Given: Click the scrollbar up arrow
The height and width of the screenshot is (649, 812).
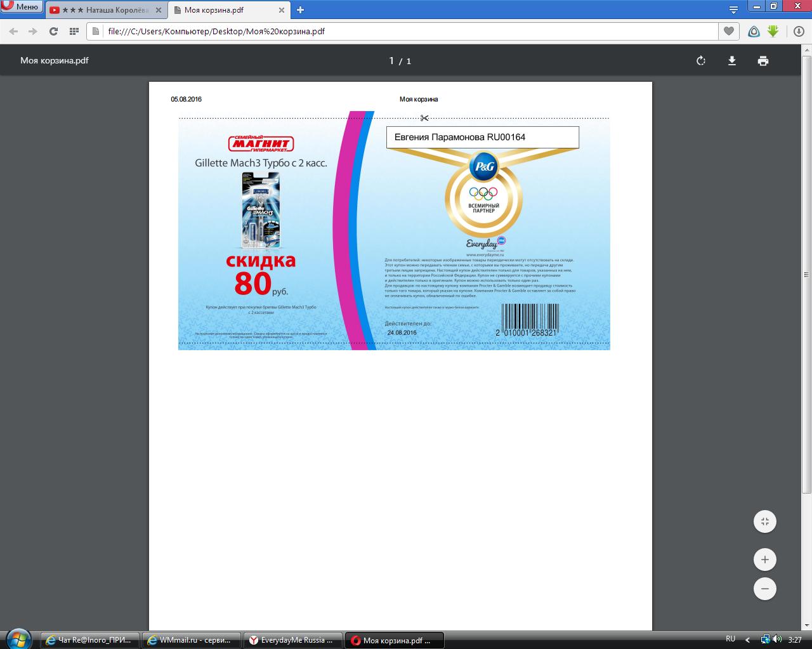Looking at the screenshot, I should (807, 49).
